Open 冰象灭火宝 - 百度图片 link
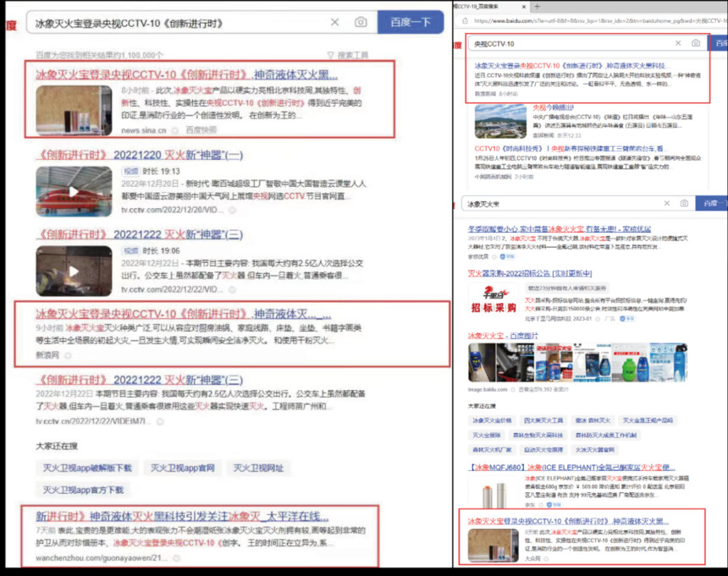The height and width of the screenshot is (576, 728). tap(503, 336)
